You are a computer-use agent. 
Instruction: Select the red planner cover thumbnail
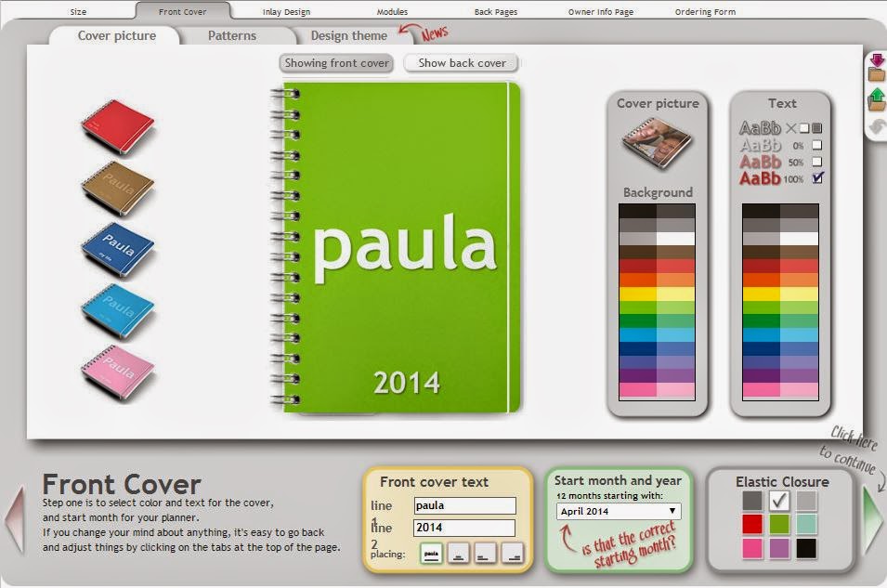117,126
